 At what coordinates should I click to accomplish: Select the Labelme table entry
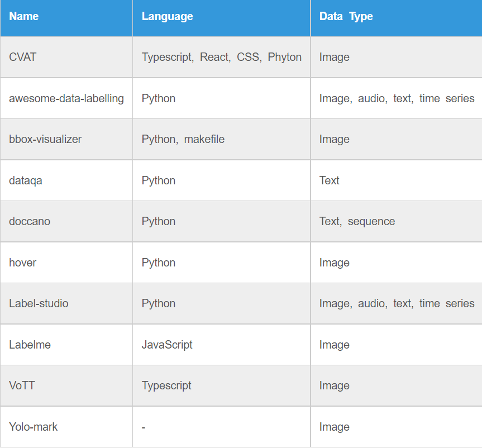click(x=30, y=345)
